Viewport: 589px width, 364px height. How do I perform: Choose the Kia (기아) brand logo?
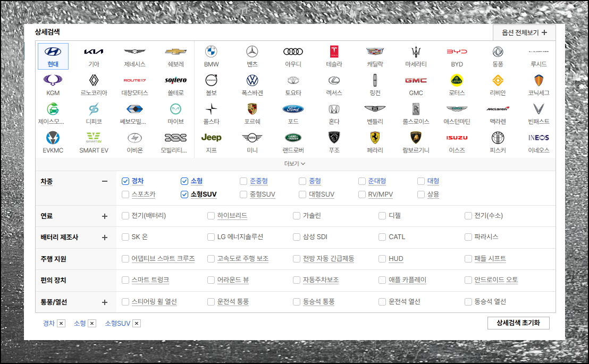[94, 52]
